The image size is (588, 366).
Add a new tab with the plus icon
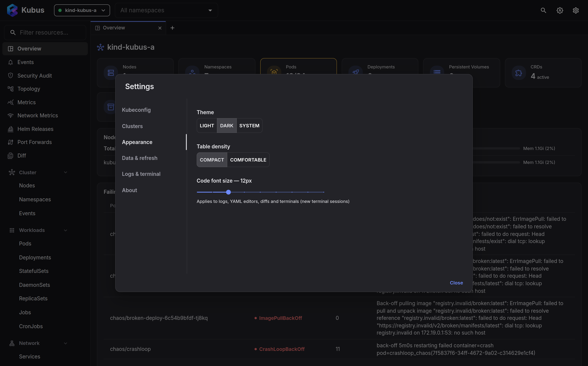pos(172,28)
